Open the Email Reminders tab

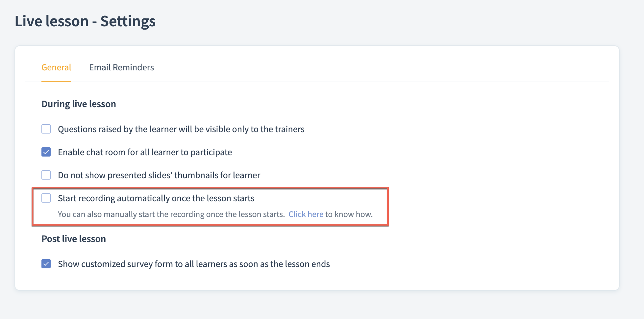(x=121, y=67)
